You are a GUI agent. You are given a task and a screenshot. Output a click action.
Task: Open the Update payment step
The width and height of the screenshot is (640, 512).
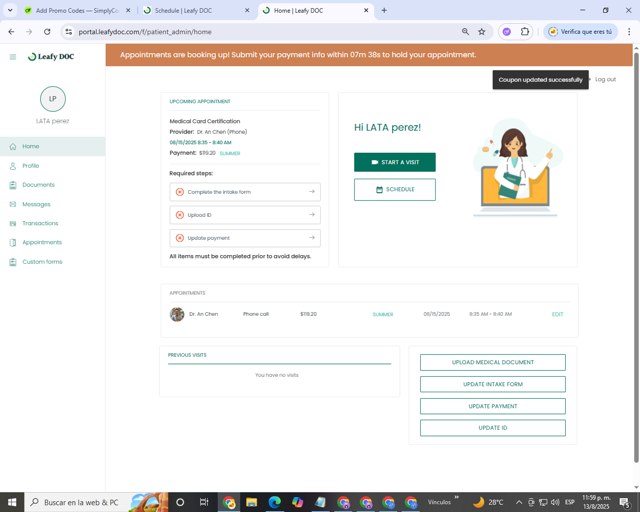245,238
